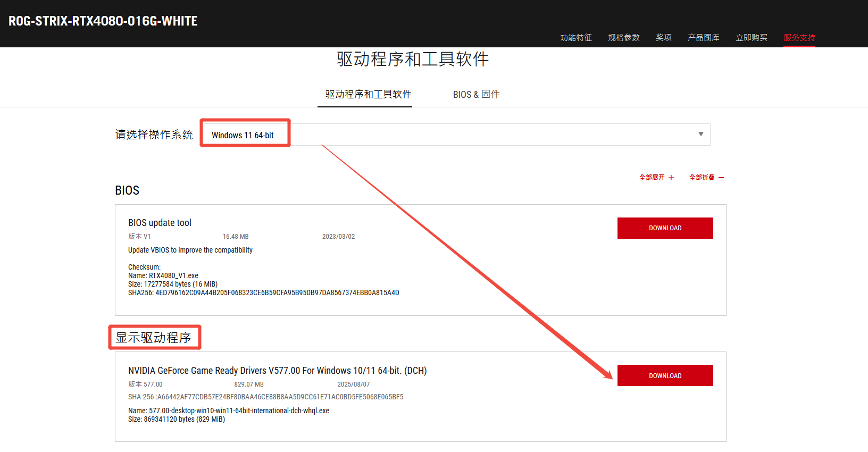Go to 规格参数 in the navigation
The width and height of the screenshot is (868, 452).
(x=624, y=37)
